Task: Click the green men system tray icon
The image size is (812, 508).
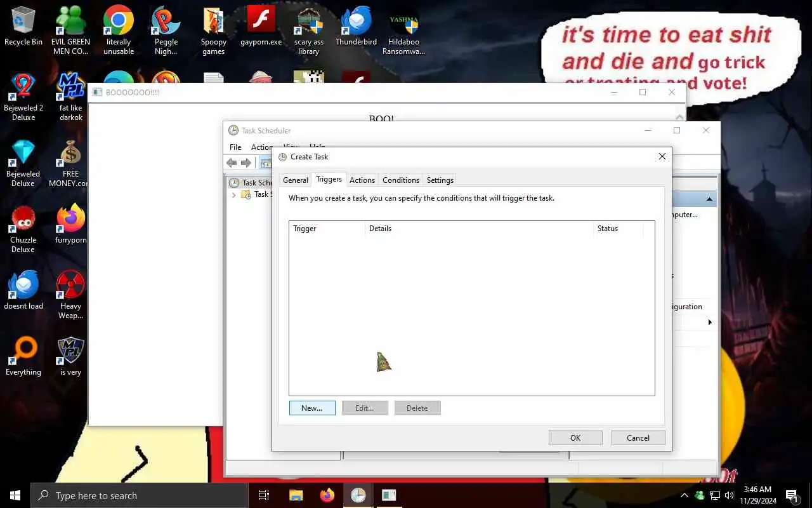Action: tap(700, 495)
